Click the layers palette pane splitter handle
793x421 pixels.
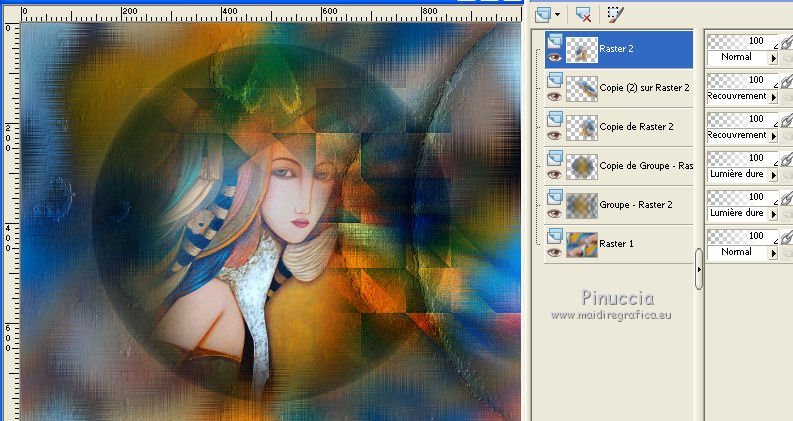[699, 269]
